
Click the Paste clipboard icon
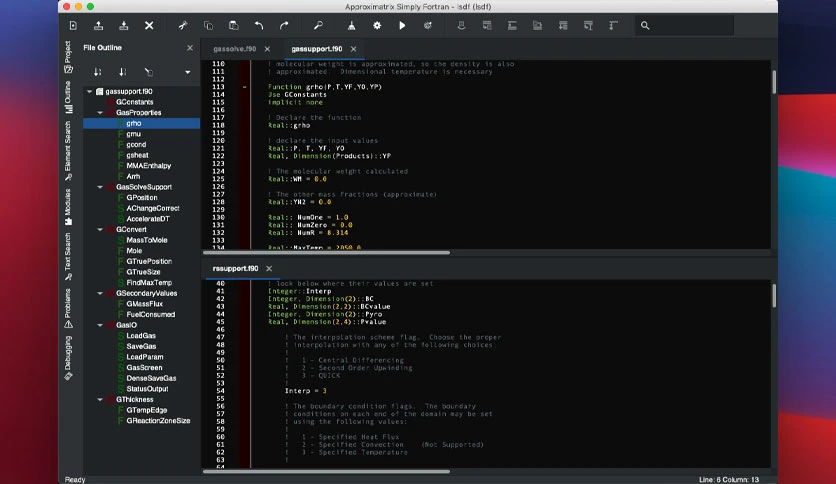coord(234,26)
